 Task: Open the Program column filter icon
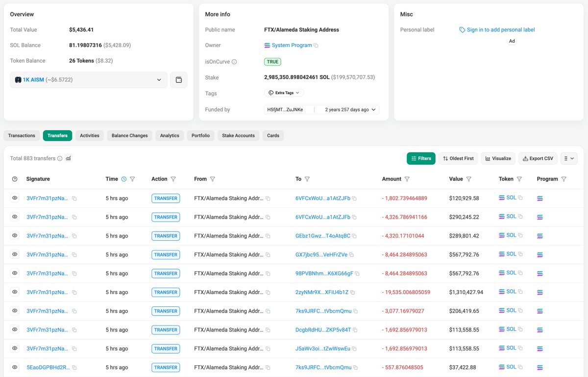click(x=564, y=179)
